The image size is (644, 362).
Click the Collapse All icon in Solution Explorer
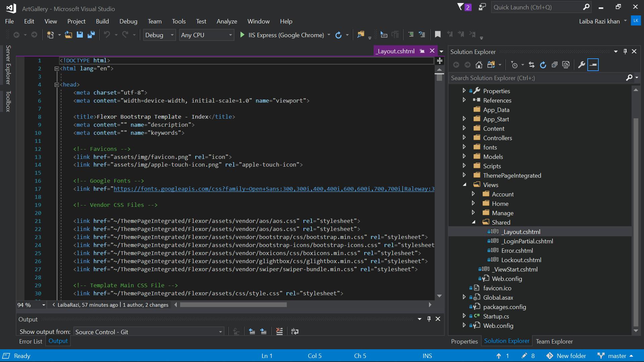[x=554, y=65]
